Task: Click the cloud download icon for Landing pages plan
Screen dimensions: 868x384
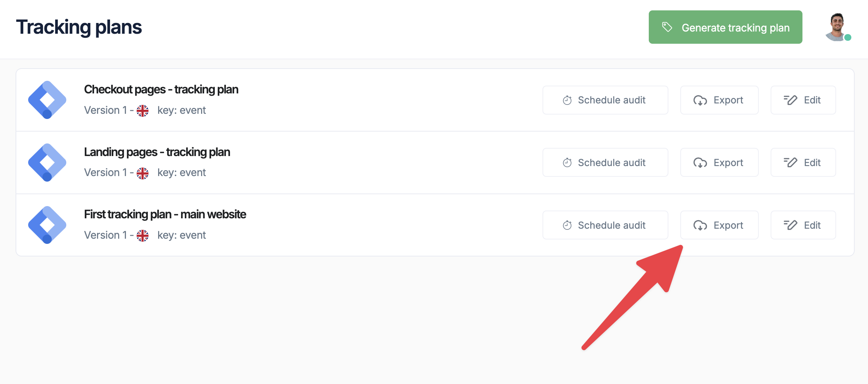Action: click(700, 162)
